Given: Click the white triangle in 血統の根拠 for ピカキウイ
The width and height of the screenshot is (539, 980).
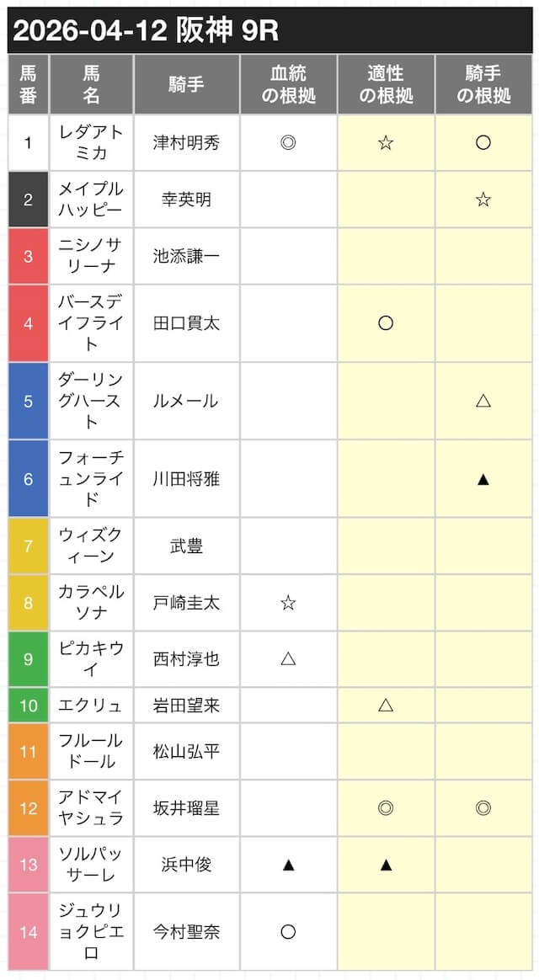Looking at the screenshot, I should [288, 659].
